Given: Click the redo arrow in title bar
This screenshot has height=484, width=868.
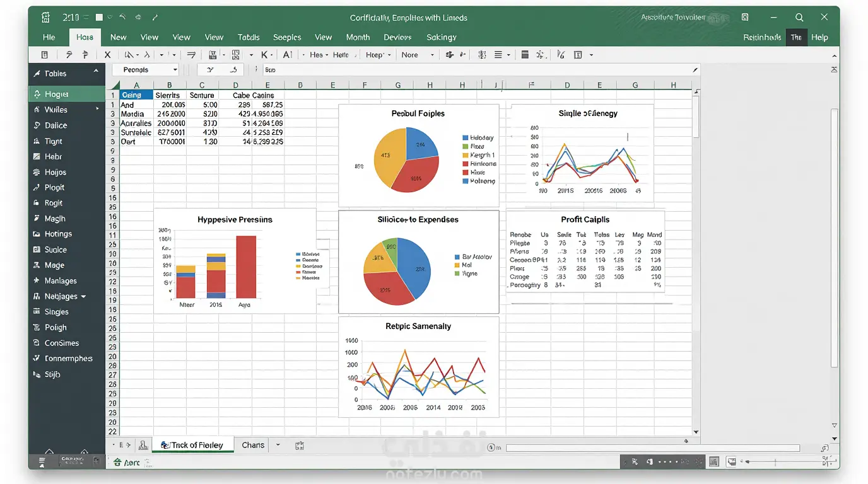Looking at the screenshot, I should coord(139,18).
